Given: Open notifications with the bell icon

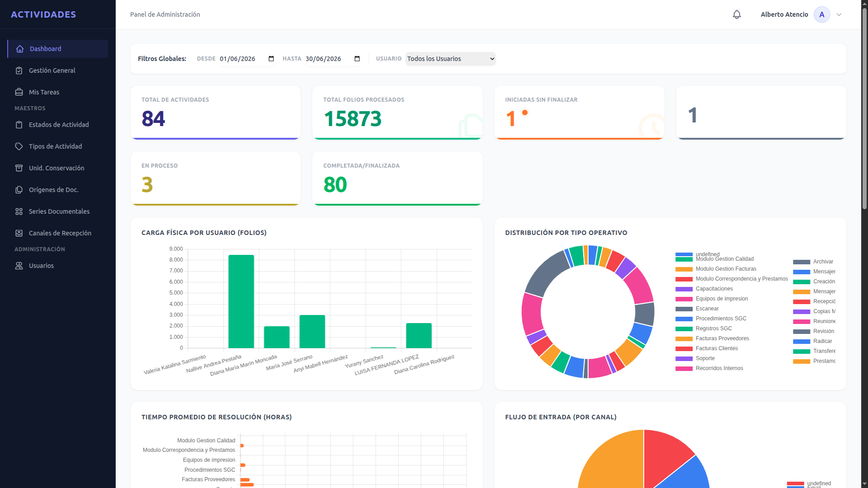Looking at the screenshot, I should coord(737,14).
